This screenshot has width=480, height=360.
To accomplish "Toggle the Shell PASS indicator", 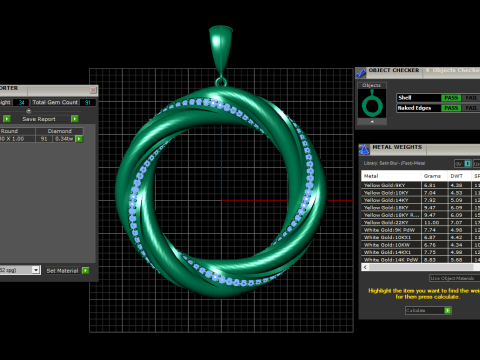I will pos(451,98).
